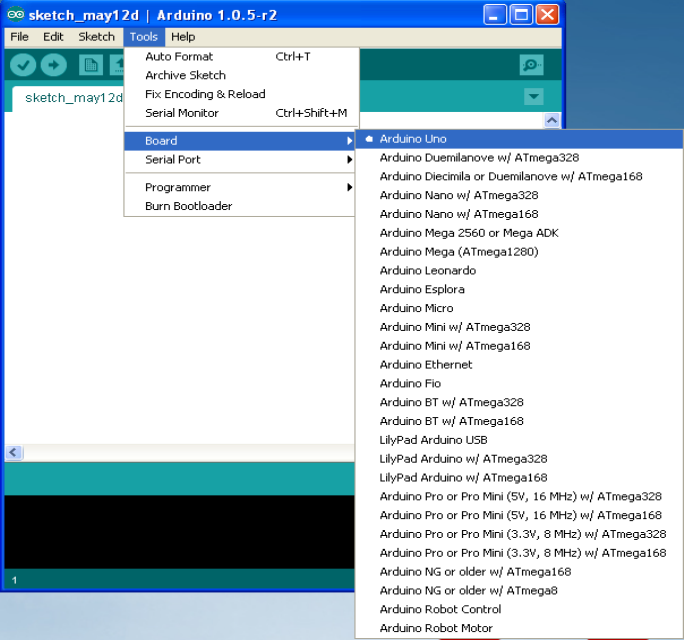
Task: Create a new sketch with the New icon
Action: point(91,65)
